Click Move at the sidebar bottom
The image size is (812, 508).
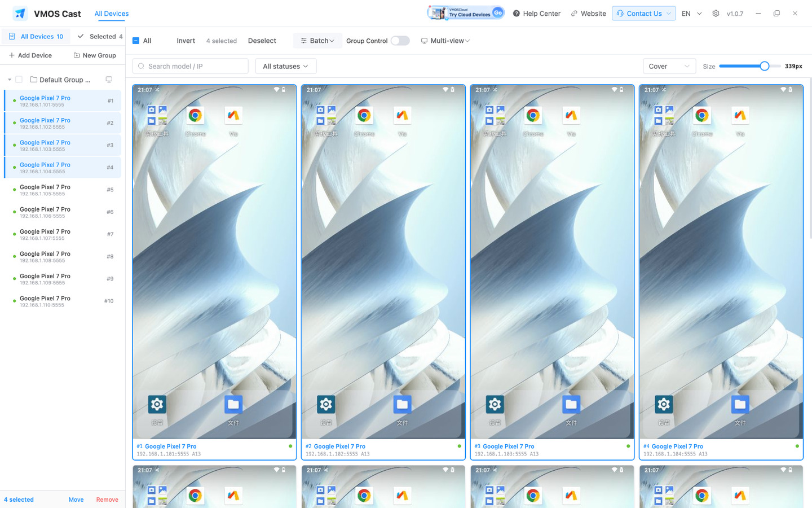click(76, 500)
